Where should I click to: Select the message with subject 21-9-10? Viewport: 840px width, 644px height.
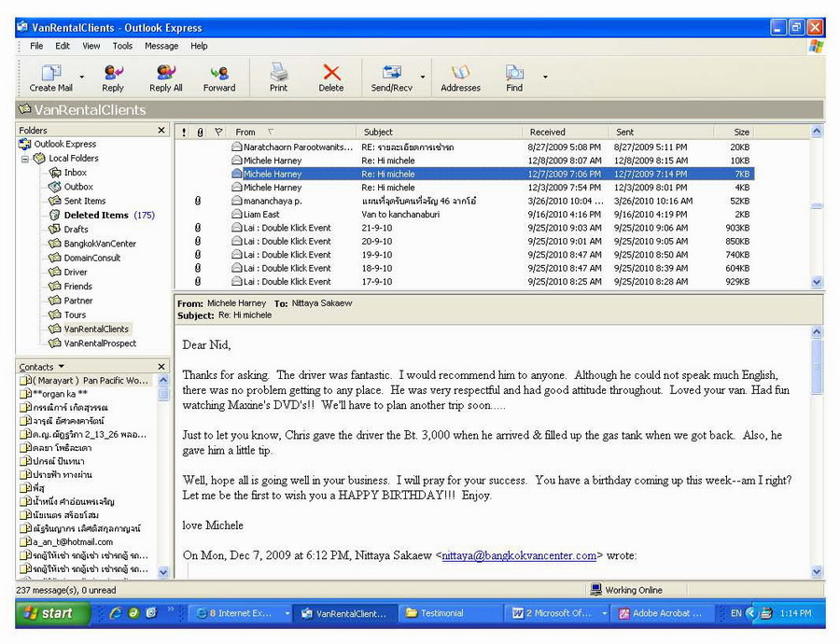tap(465, 228)
